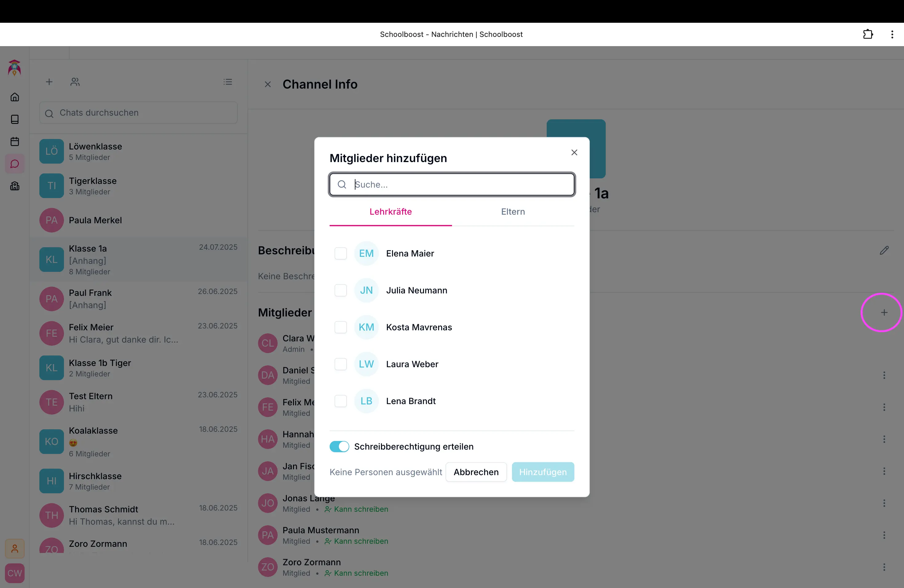Edit description with the pencil icon
Image resolution: width=904 pixels, height=588 pixels.
[x=884, y=250]
